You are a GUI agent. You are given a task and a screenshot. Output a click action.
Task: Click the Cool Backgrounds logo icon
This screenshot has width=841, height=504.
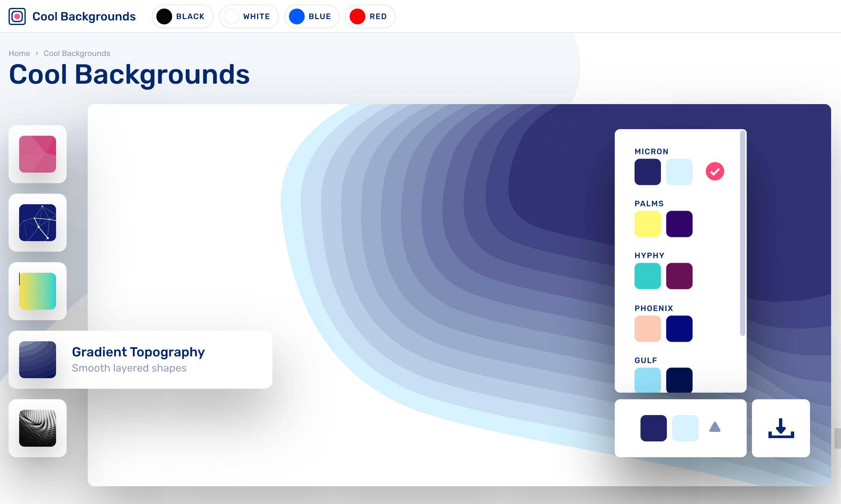[x=17, y=16]
